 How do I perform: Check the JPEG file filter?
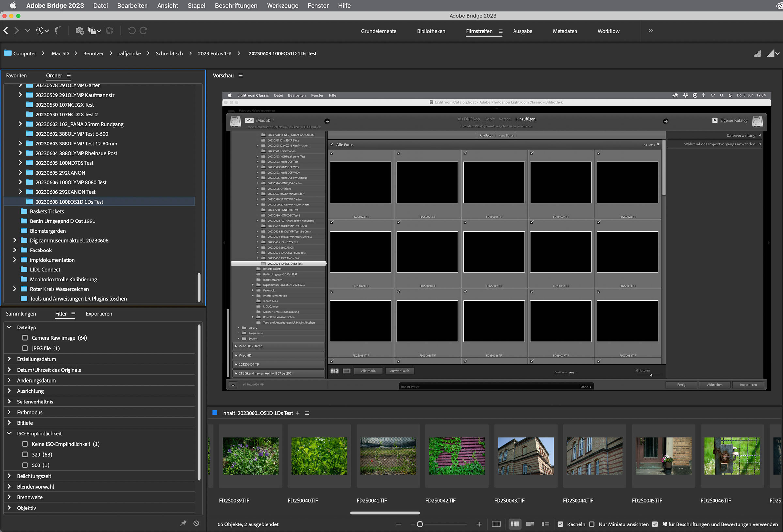25,348
